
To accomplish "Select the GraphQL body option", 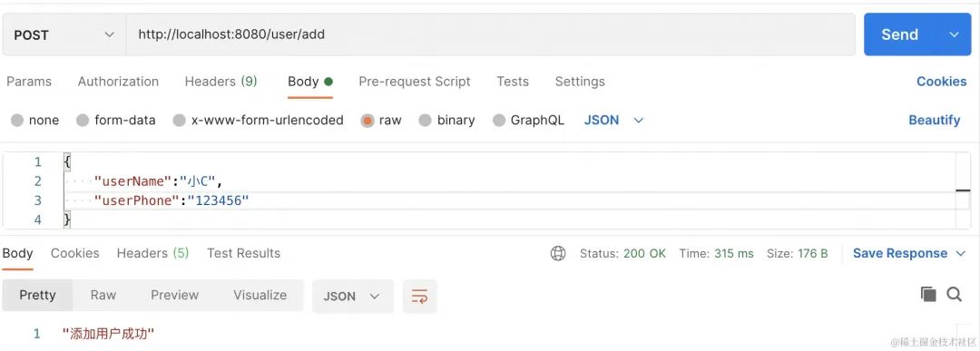I will tap(499, 121).
